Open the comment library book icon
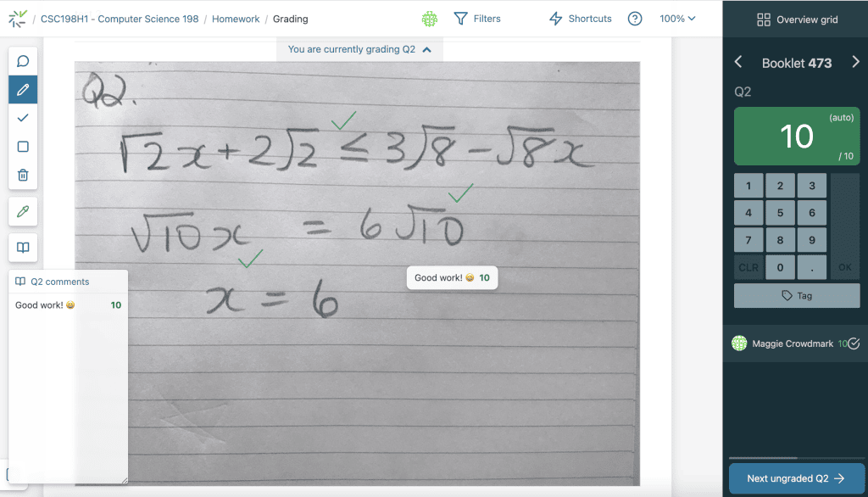Image resolution: width=868 pixels, height=497 pixels. pyautogui.click(x=23, y=248)
